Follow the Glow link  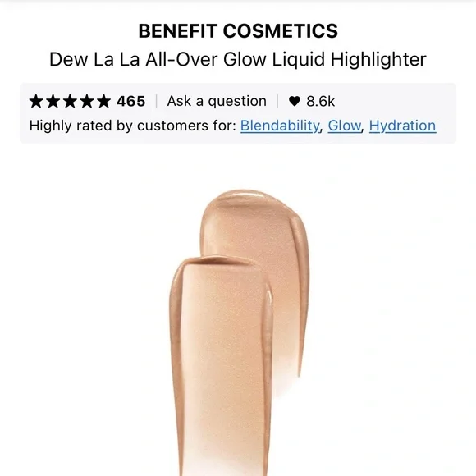tap(345, 126)
